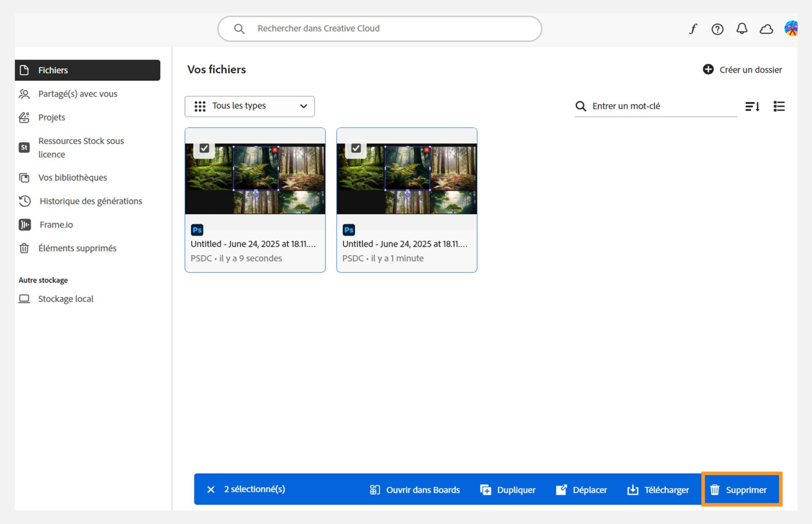Click the Rechercher dans Creative Cloud field
The width and height of the screenshot is (812, 524).
[x=380, y=29]
